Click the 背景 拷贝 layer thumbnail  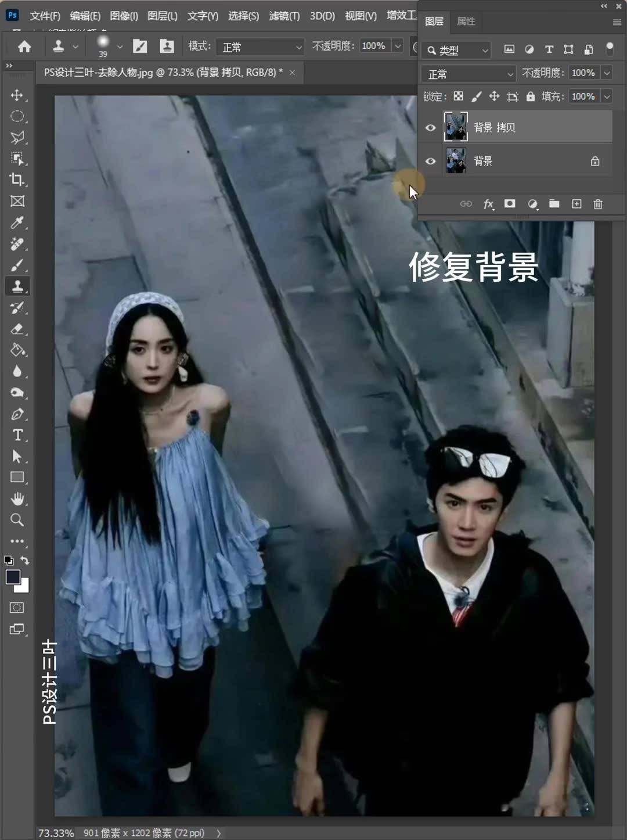coord(456,127)
